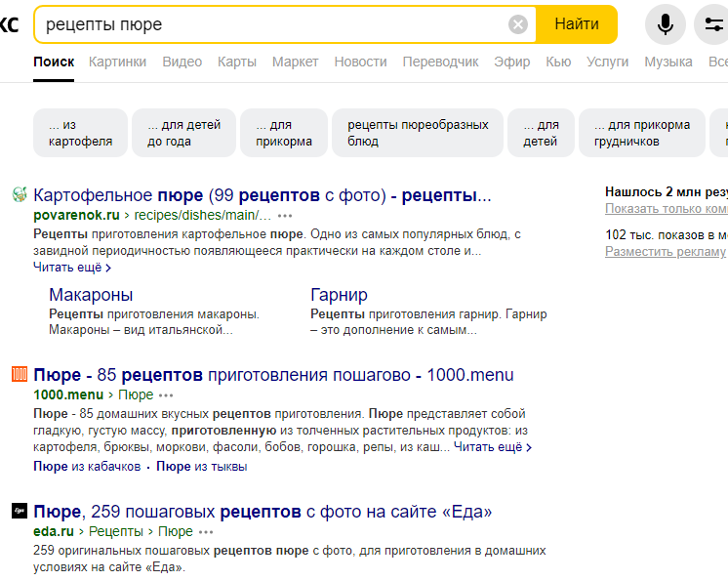Switch to the 'Картинки' tab
This screenshot has height=581, width=728.
click(x=117, y=62)
